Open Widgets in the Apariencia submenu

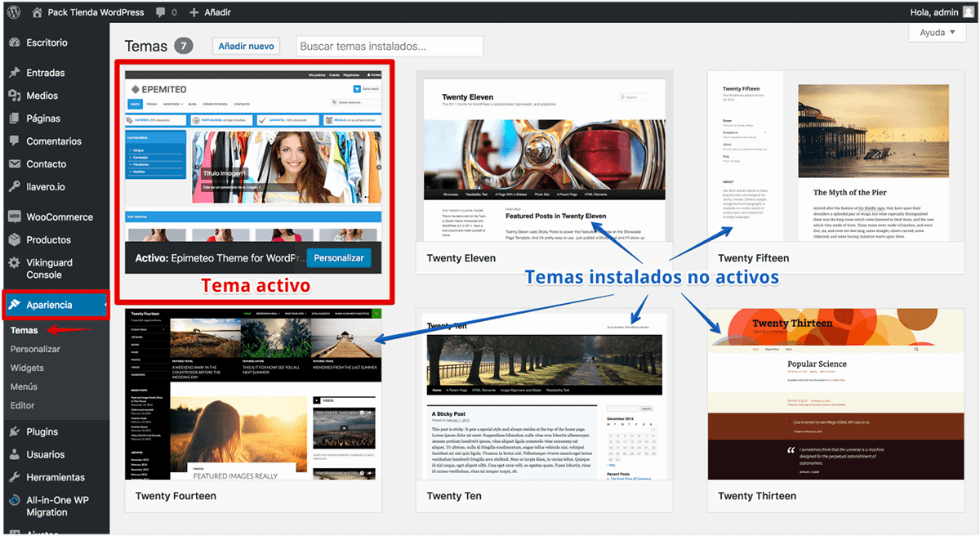(27, 368)
